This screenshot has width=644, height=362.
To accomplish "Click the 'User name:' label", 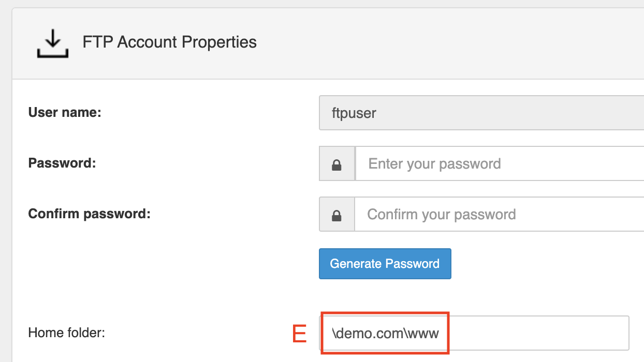I will (x=65, y=112).
